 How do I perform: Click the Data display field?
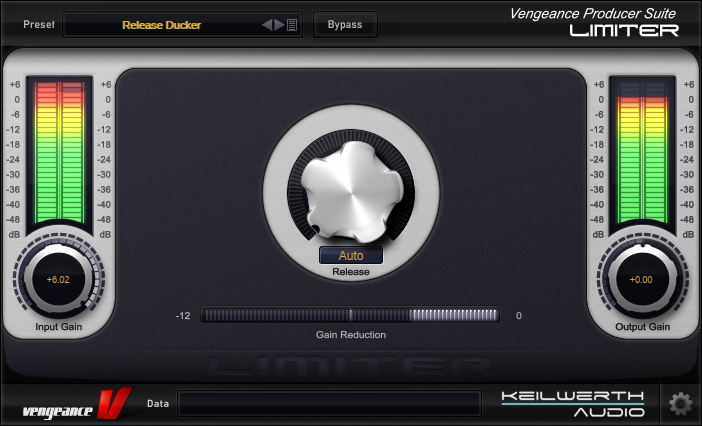click(329, 403)
